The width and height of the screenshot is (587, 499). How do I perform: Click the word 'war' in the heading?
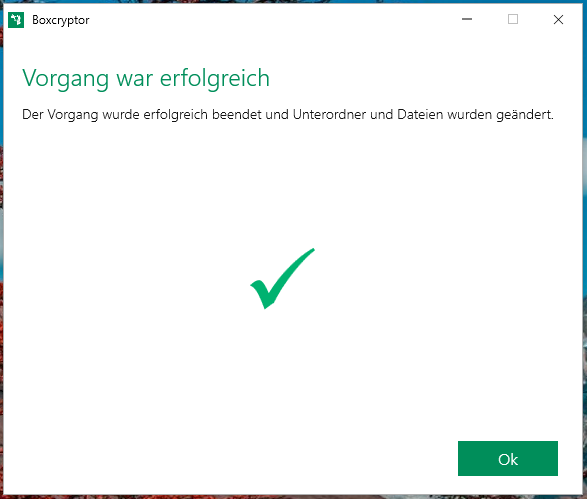135,79
